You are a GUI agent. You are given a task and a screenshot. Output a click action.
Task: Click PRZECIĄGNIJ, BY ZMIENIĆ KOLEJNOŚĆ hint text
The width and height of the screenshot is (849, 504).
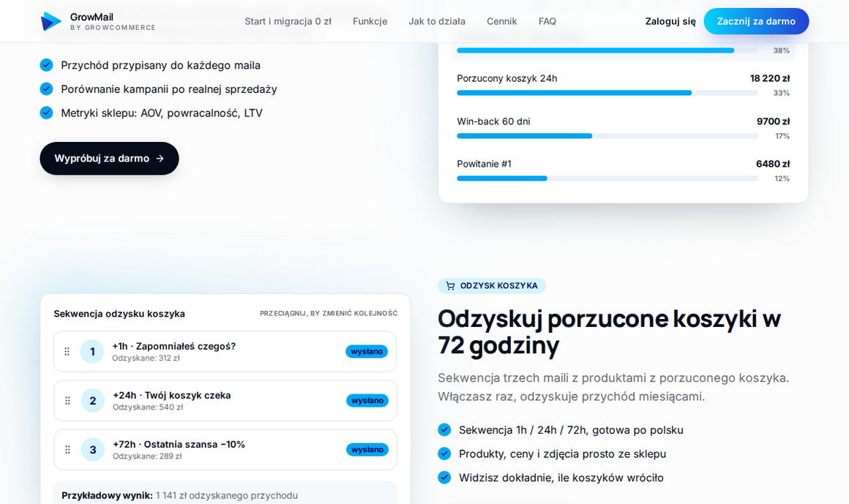tap(329, 313)
